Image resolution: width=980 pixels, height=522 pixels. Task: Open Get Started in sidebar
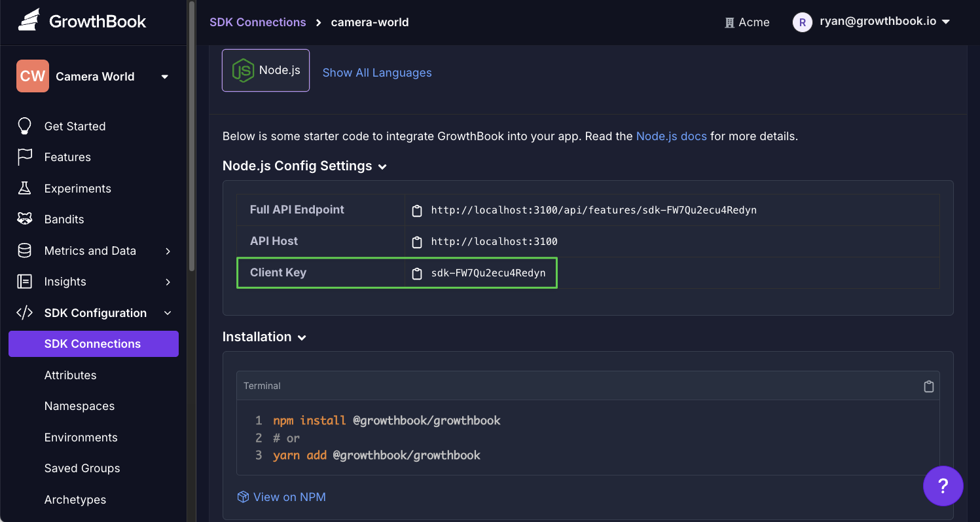click(x=75, y=126)
